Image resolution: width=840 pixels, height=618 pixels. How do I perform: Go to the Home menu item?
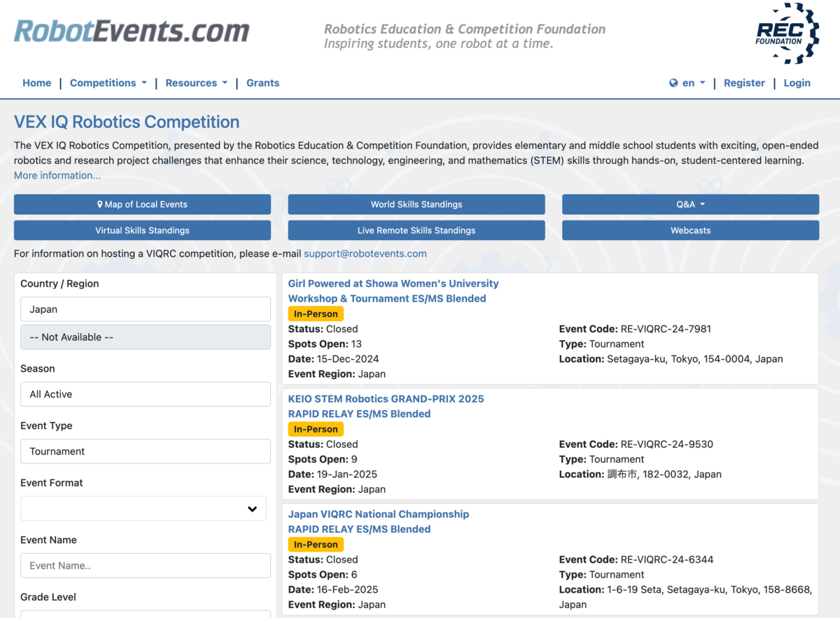click(36, 83)
